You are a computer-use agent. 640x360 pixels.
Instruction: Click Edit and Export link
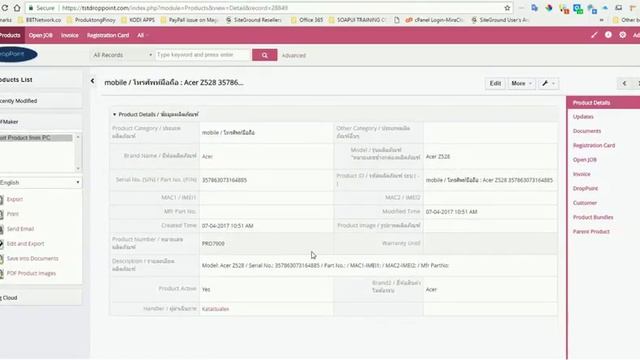(25, 244)
